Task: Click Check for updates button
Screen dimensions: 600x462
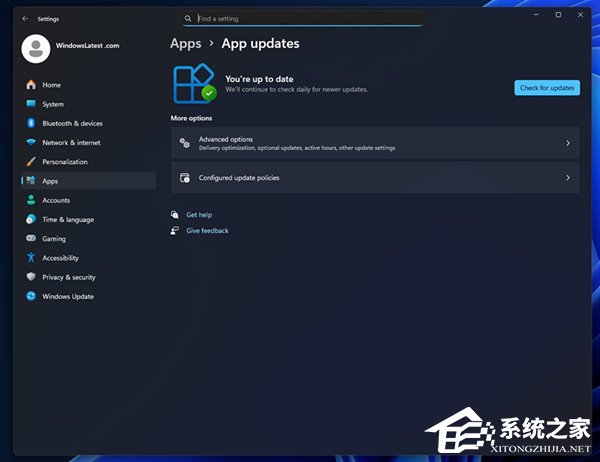Action: click(547, 88)
